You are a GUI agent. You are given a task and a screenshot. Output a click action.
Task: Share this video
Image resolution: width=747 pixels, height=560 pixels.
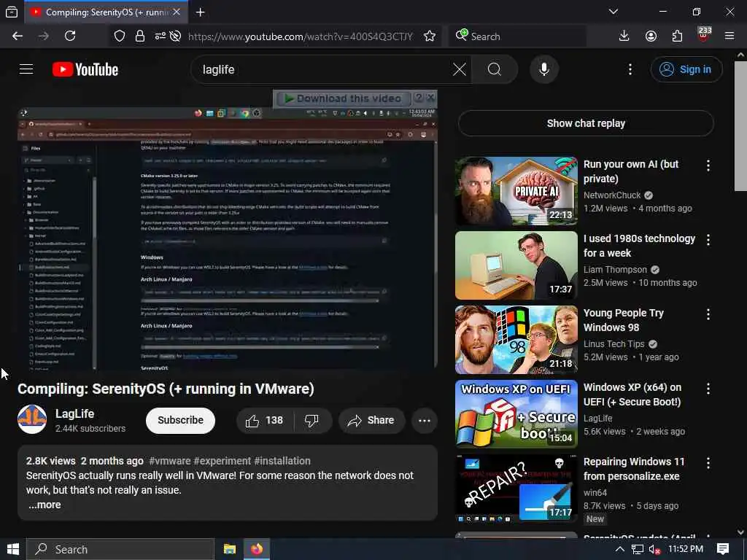tap(371, 421)
